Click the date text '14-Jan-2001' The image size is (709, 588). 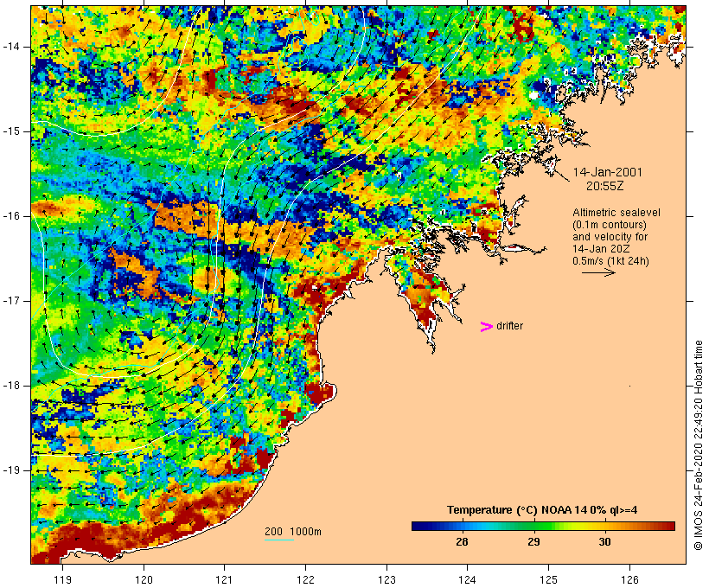point(607,172)
